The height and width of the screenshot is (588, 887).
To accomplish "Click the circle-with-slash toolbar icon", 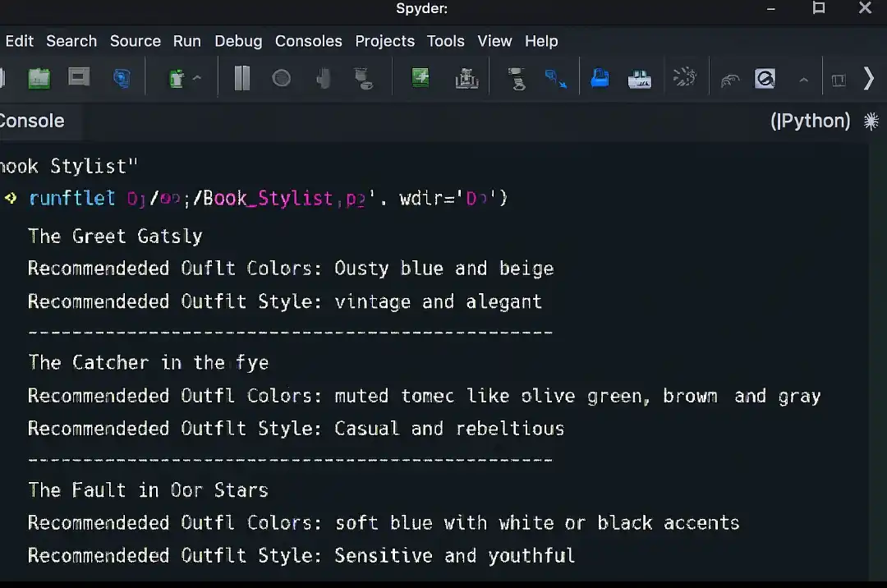I will coord(765,79).
